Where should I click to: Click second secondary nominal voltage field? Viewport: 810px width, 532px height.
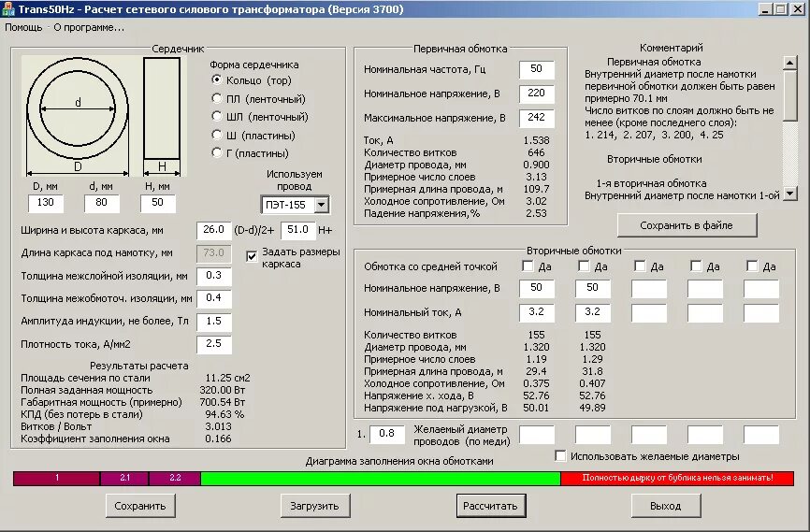pyautogui.click(x=593, y=288)
